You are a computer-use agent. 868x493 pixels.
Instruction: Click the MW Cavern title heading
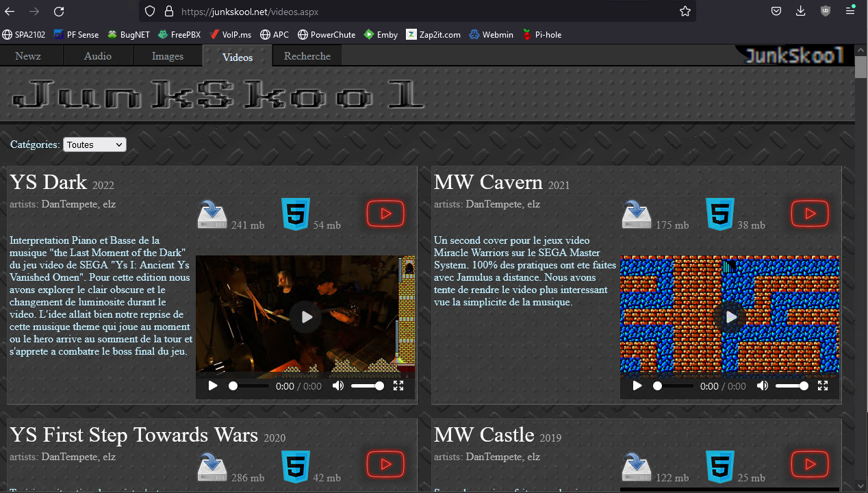[x=488, y=182]
